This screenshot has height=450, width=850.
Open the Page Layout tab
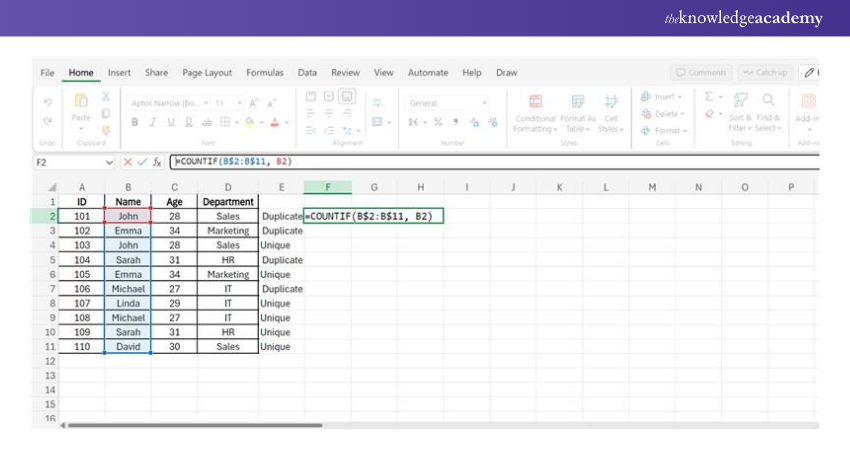point(205,72)
